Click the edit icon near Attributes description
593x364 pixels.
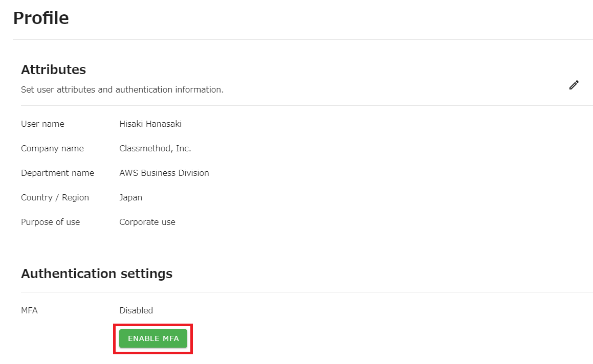[574, 85]
